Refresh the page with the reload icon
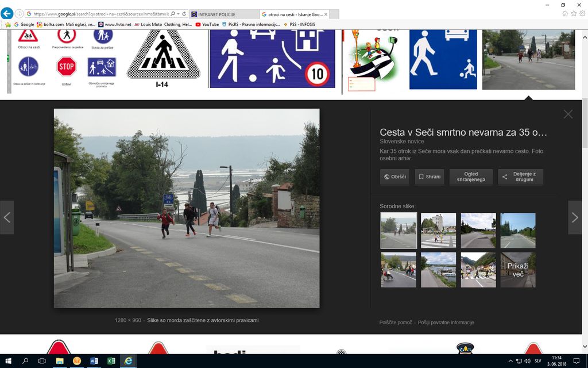The image size is (588, 368). [184, 13]
